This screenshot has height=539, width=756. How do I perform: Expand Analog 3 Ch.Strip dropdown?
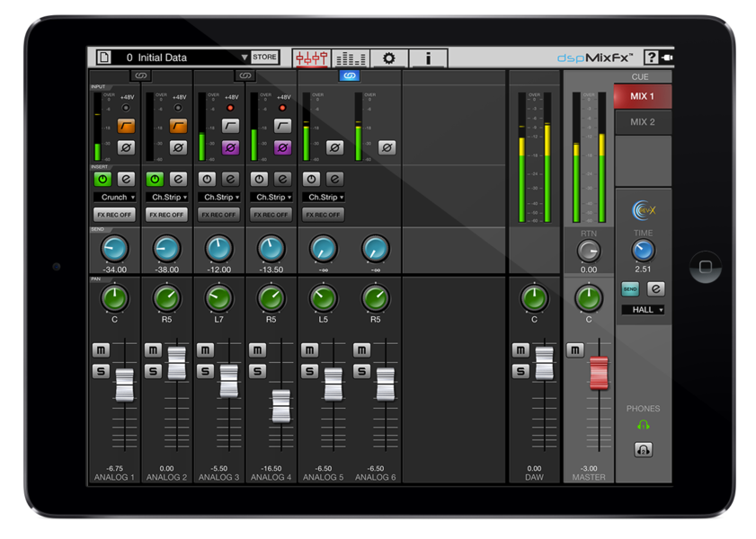click(218, 197)
